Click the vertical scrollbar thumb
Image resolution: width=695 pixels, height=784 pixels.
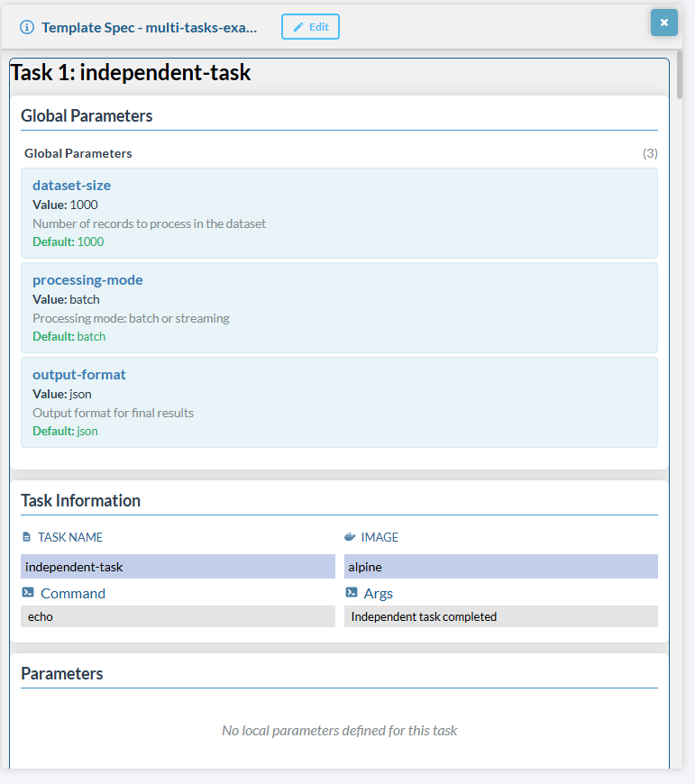pos(681,77)
